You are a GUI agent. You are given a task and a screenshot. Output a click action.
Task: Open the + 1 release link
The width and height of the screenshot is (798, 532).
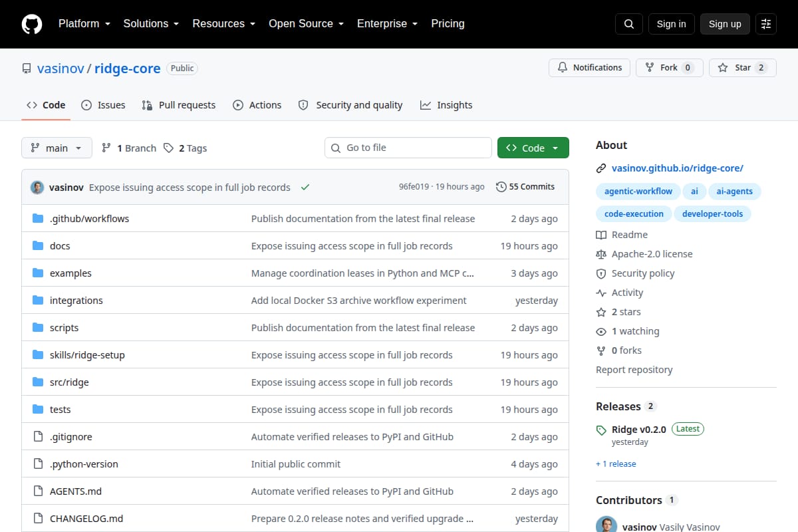[616, 464]
